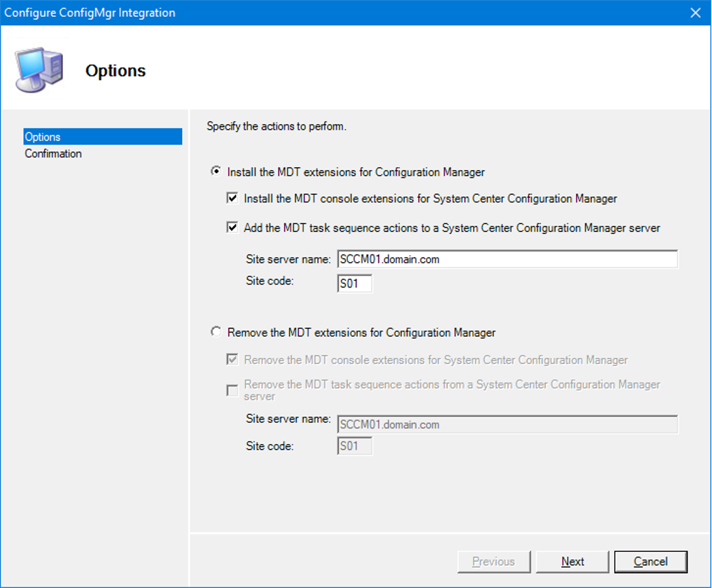The width and height of the screenshot is (712, 588).
Task: Toggle Install the MDT console extensions checkbox
Action: [232, 199]
